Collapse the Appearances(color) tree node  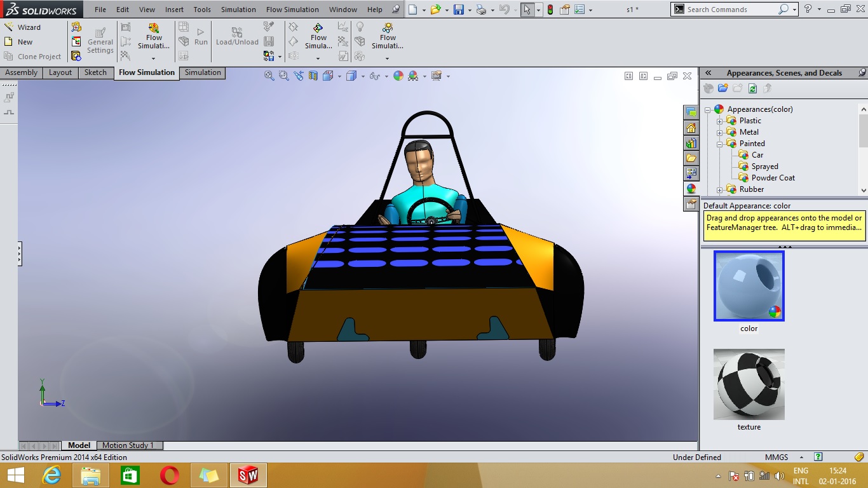point(708,109)
